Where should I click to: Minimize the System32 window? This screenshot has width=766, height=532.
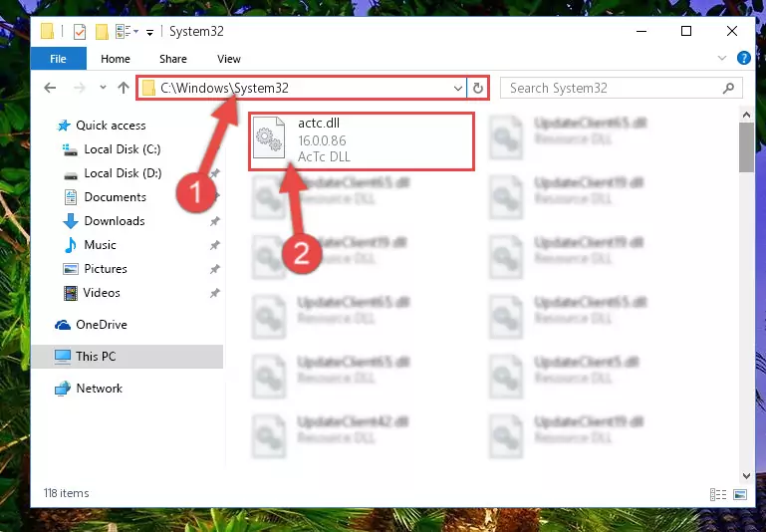[641, 31]
